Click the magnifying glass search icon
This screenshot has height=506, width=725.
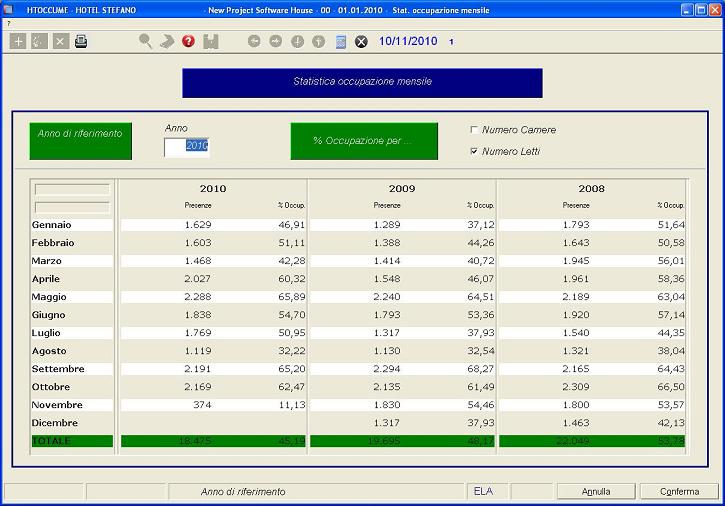(x=145, y=41)
